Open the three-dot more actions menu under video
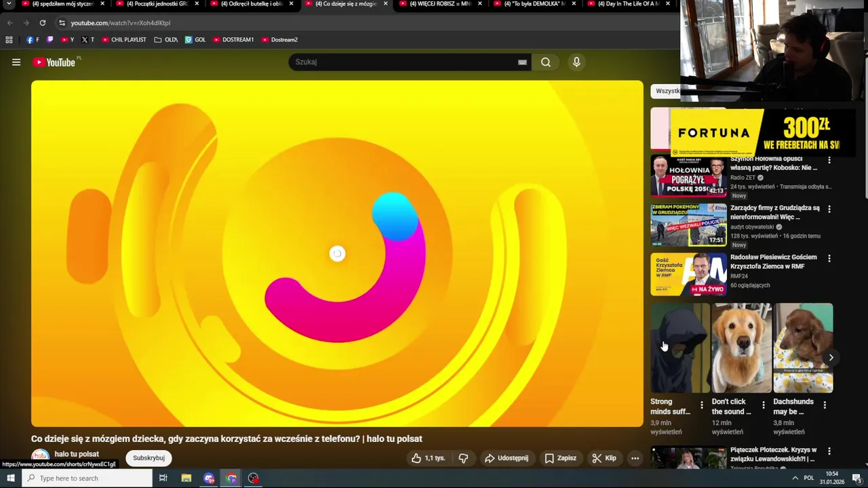The width and height of the screenshot is (868, 488). tap(635, 458)
